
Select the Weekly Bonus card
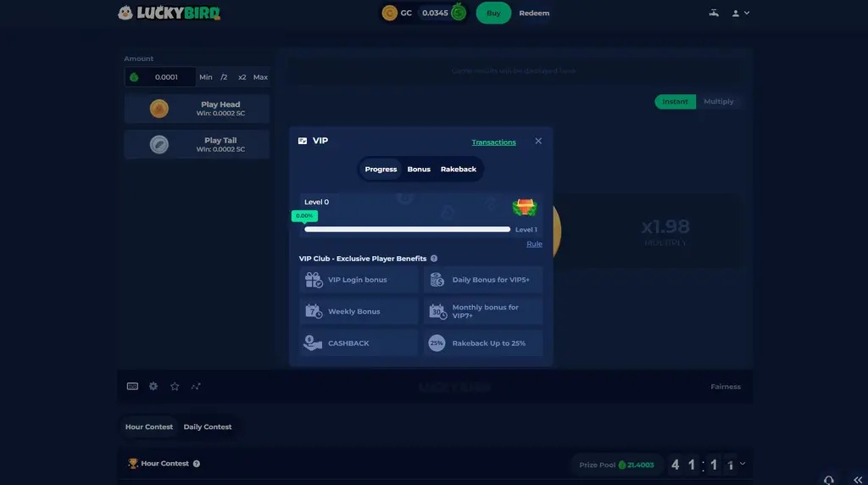[x=359, y=311]
